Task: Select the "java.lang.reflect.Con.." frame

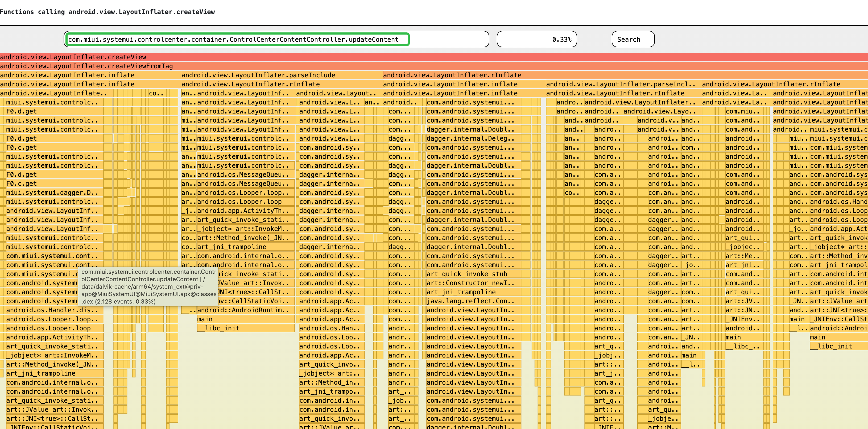Action: (x=473, y=301)
